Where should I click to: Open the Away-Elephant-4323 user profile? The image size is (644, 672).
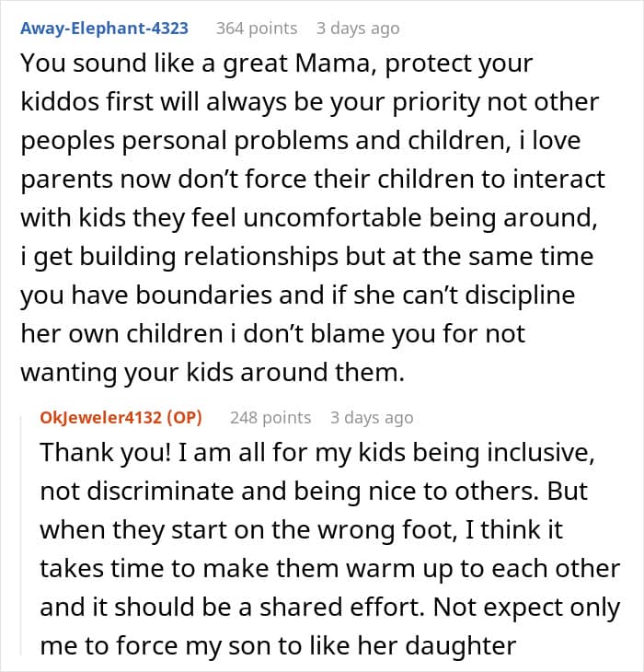103,28
